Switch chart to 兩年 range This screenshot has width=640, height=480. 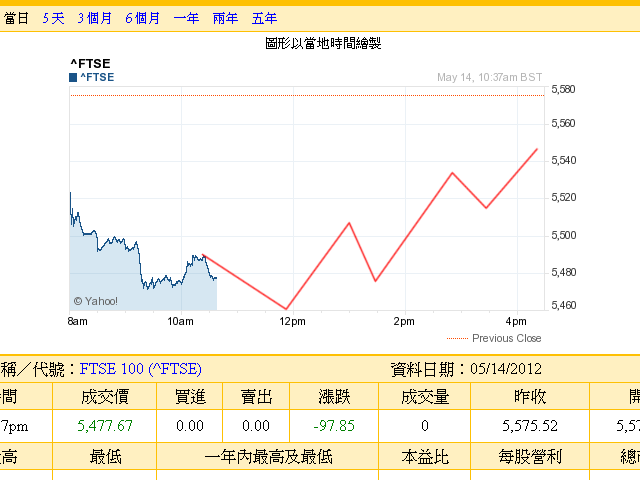point(225,18)
